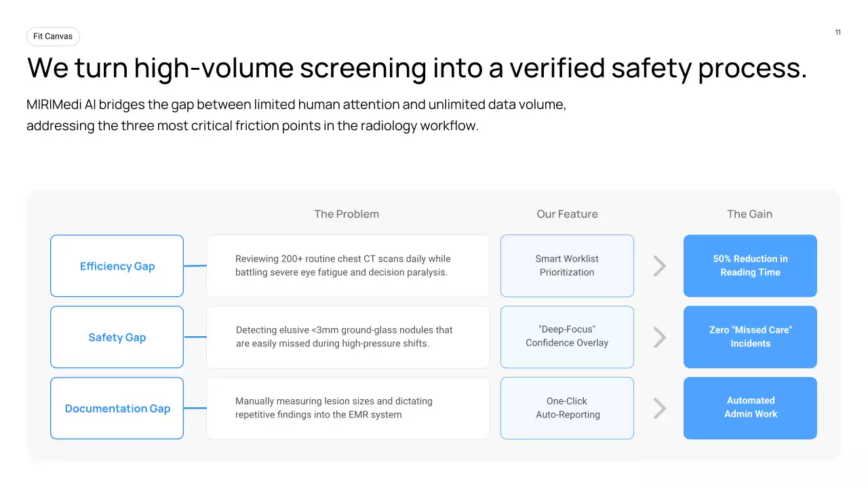The image size is (868, 488).
Task: Click the chevron arrow after Deep-Focus Confidence Overlay
Action: [659, 337]
